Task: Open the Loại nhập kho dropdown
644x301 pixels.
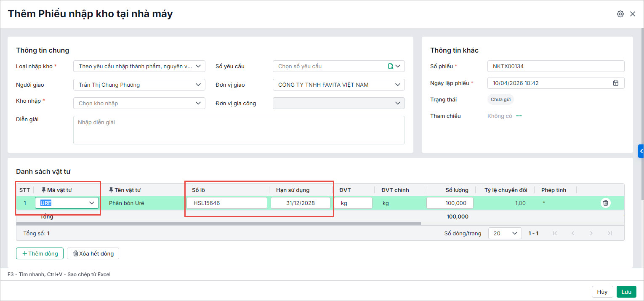Action: click(x=139, y=66)
